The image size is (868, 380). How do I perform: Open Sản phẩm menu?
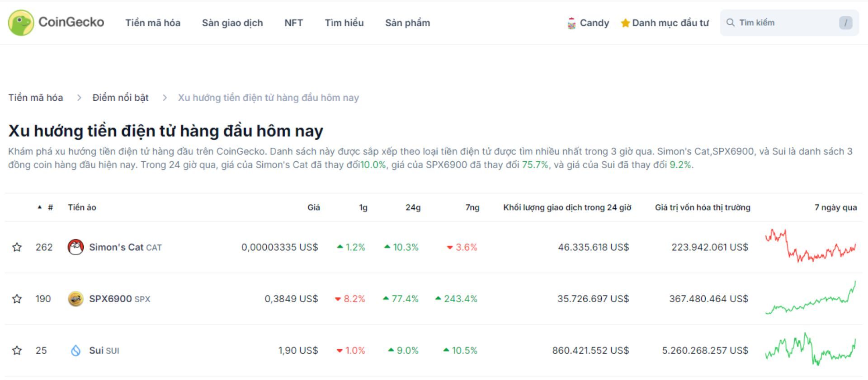coord(407,23)
